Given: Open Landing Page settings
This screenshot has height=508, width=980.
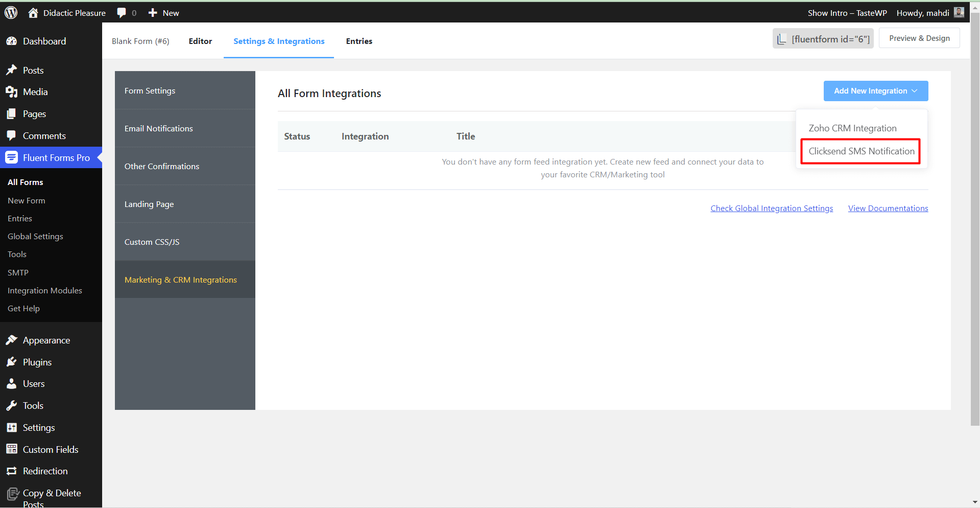Looking at the screenshot, I should pos(185,204).
